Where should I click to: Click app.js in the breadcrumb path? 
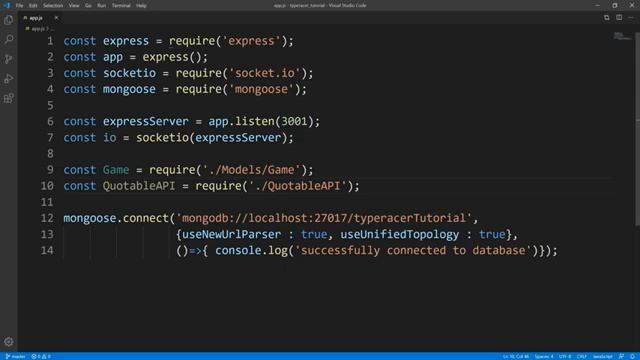pyautogui.click(x=38, y=29)
